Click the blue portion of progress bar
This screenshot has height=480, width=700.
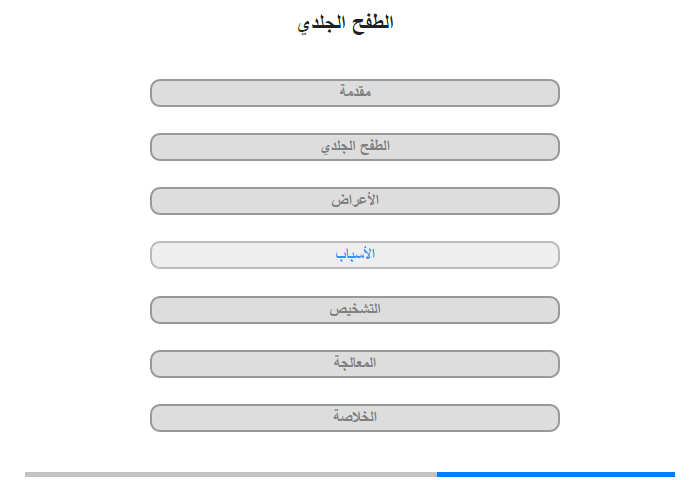coord(556,474)
